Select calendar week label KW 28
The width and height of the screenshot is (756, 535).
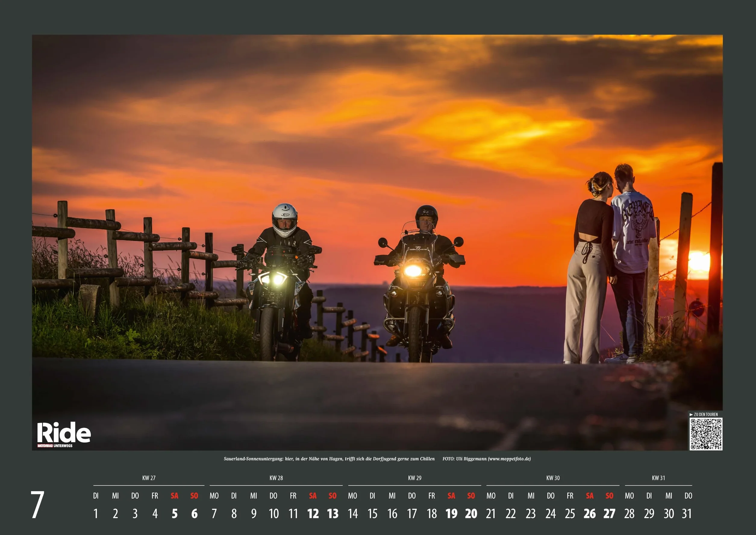[276, 478]
